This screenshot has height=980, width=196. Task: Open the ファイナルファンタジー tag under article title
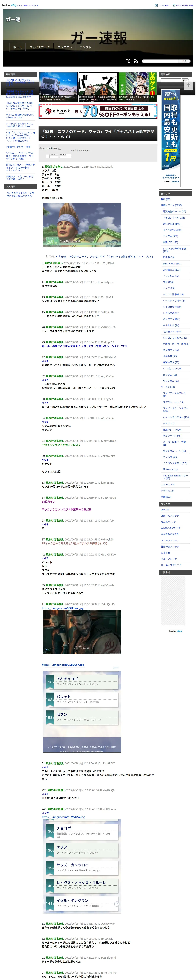click(79, 150)
